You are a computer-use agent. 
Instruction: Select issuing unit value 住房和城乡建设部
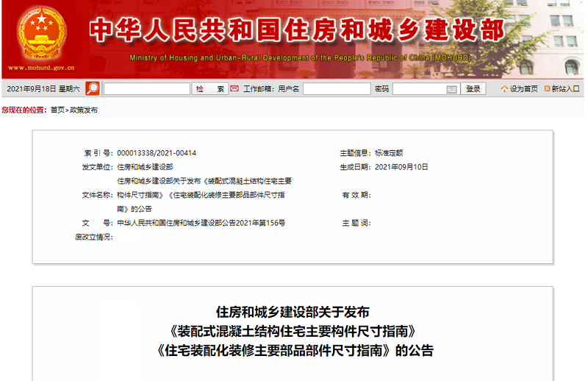tap(145, 167)
